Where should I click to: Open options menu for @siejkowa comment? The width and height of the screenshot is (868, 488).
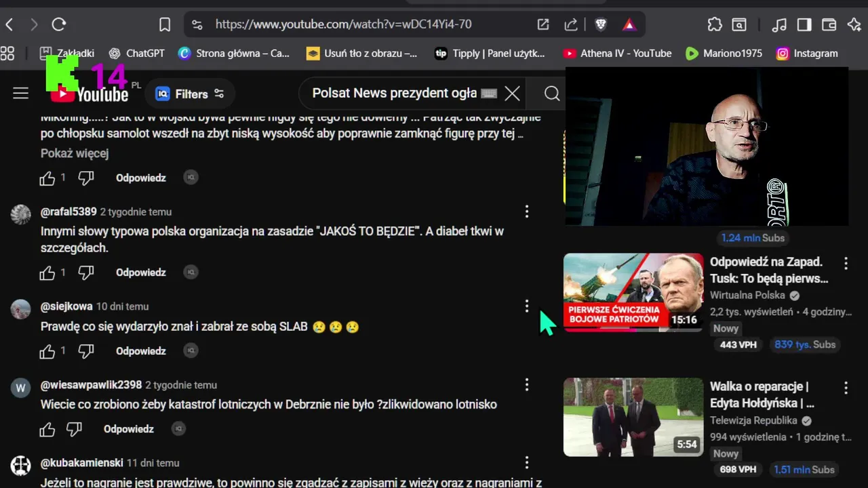click(527, 306)
